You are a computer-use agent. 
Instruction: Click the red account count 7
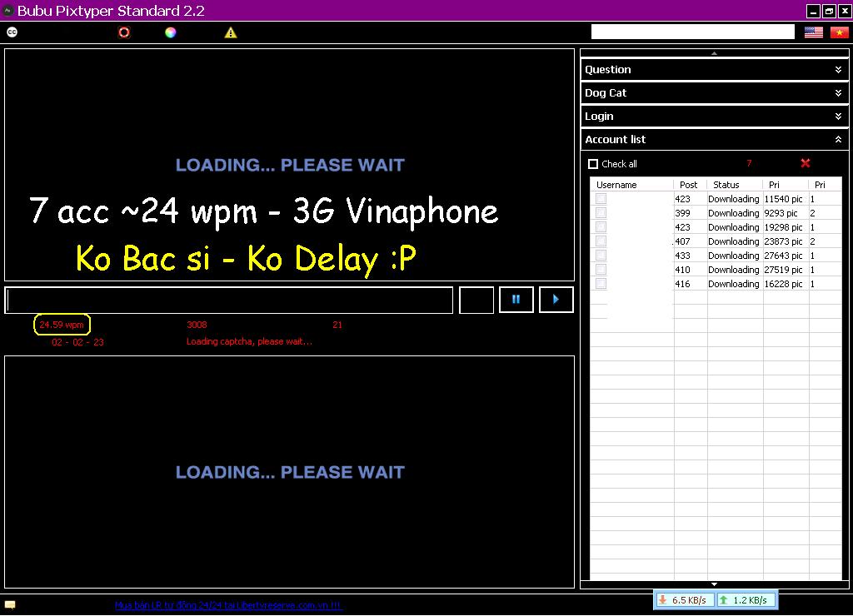pyautogui.click(x=749, y=163)
